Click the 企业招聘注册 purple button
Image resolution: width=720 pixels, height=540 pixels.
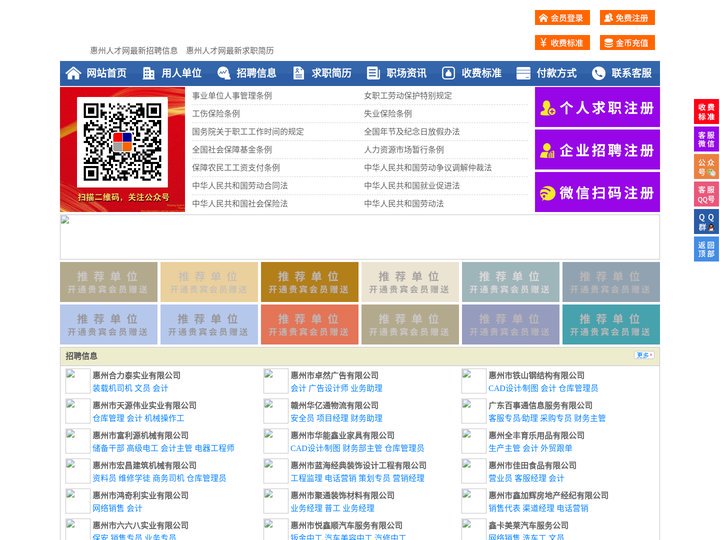click(597, 150)
